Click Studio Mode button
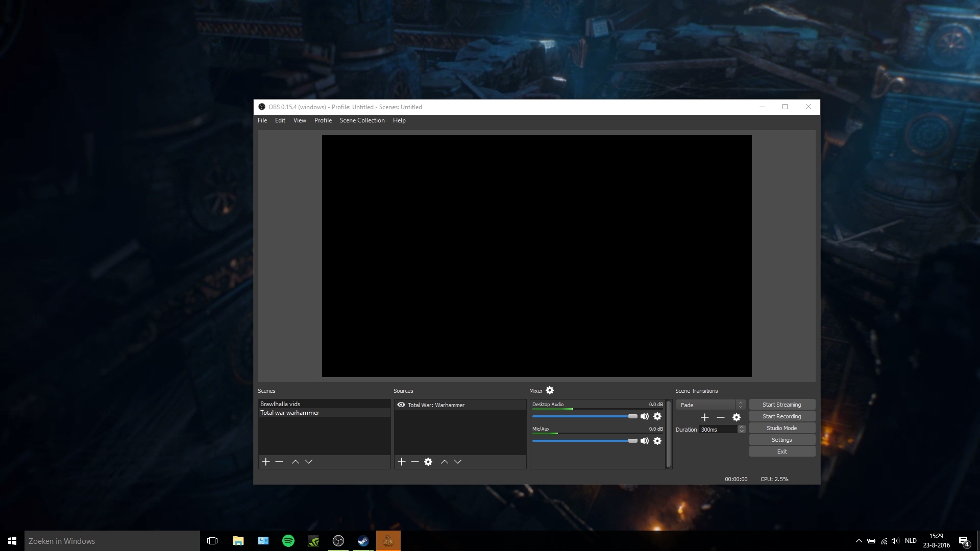 [x=781, y=428]
